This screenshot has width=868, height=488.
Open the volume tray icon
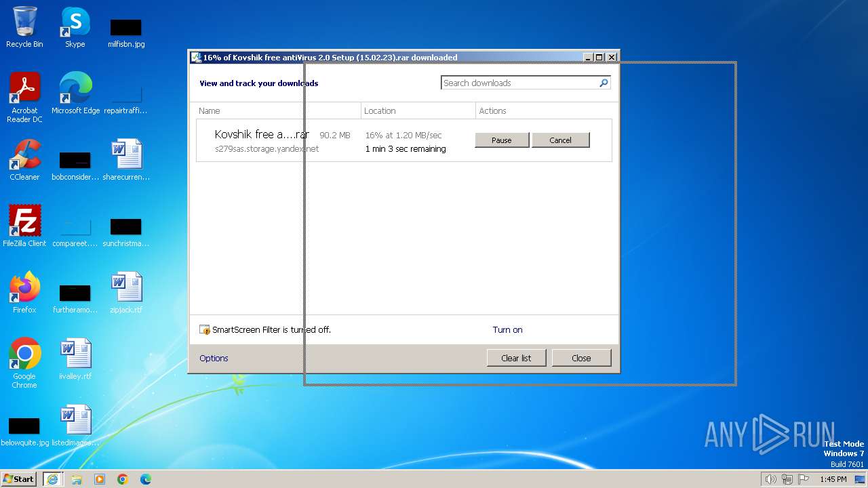click(770, 479)
